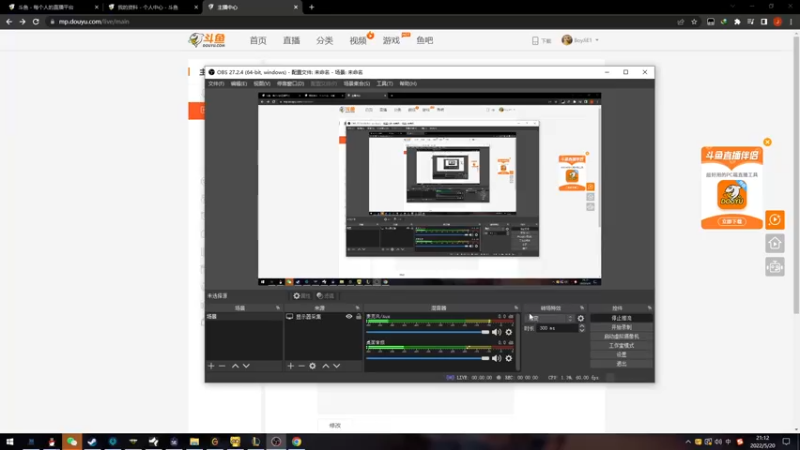Open scene transition settings gear
This screenshot has width=800, height=450.
581,318
